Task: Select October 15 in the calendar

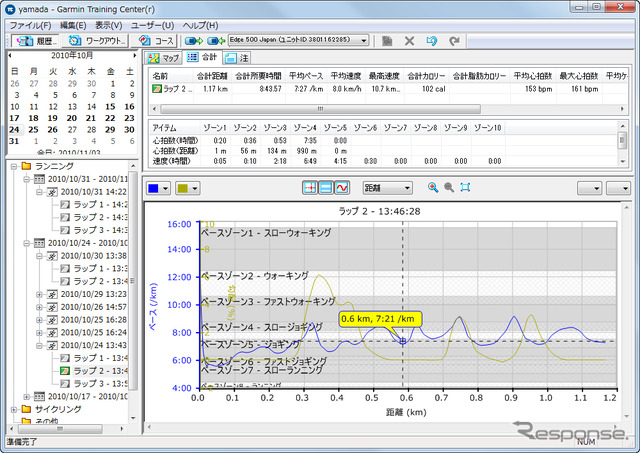Action: [110, 107]
